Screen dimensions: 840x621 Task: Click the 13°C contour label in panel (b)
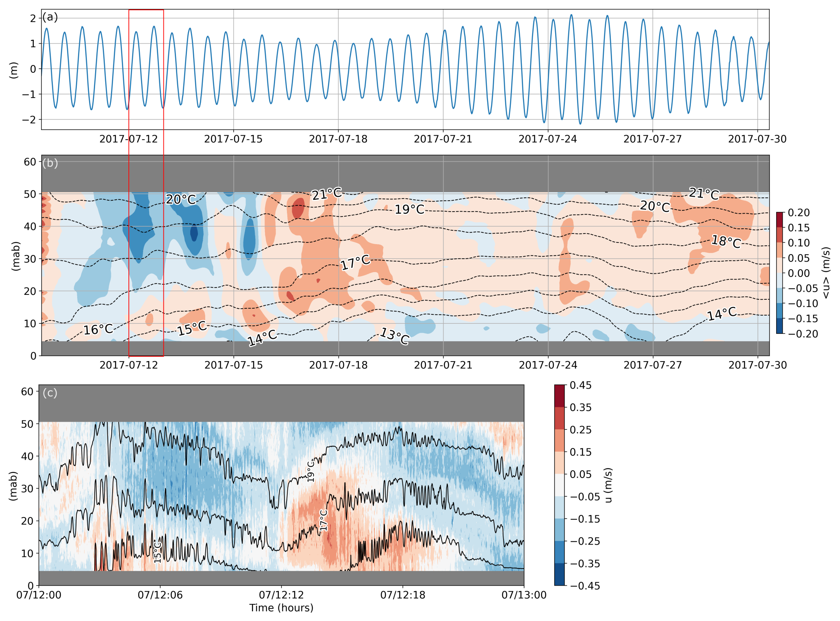tap(394, 336)
